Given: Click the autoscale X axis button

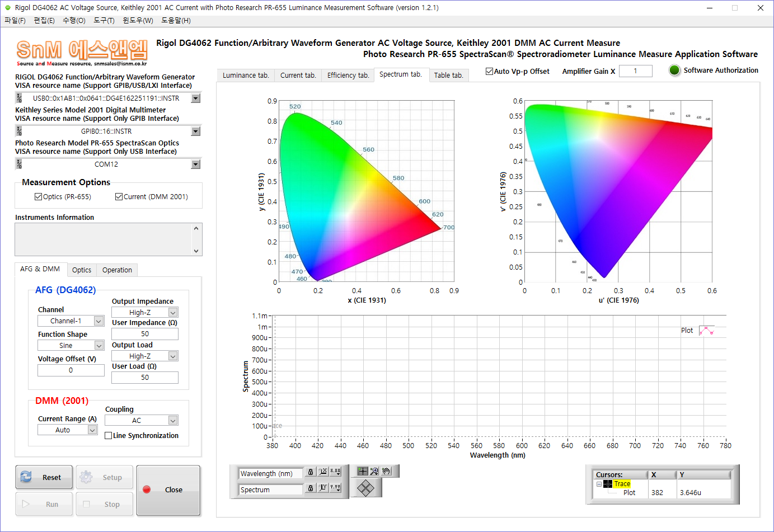Looking at the screenshot, I should tap(323, 472).
